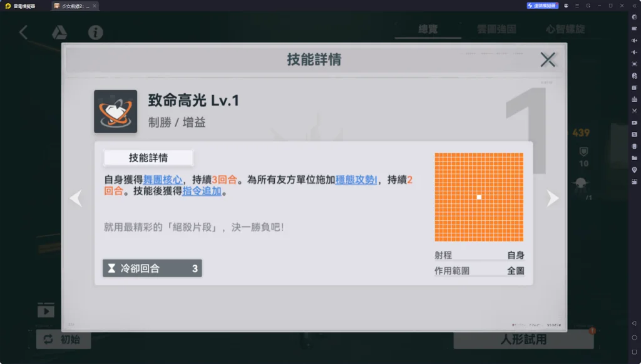The height and width of the screenshot is (364, 641).
Task: Click the 初始 reset button
Action: pyautogui.click(x=63, y=340)
